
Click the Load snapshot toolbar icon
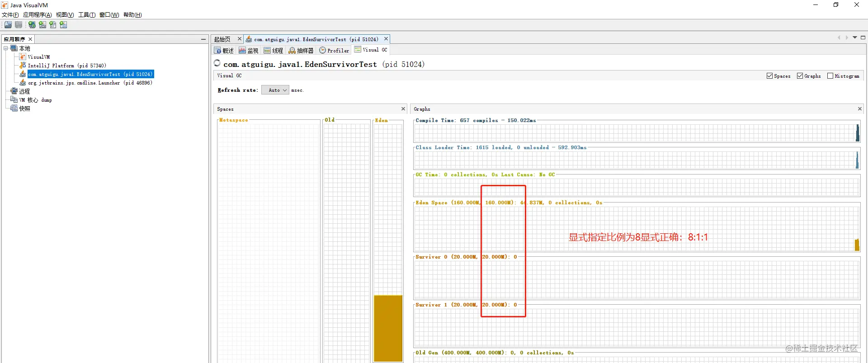(x=8, y=25)
